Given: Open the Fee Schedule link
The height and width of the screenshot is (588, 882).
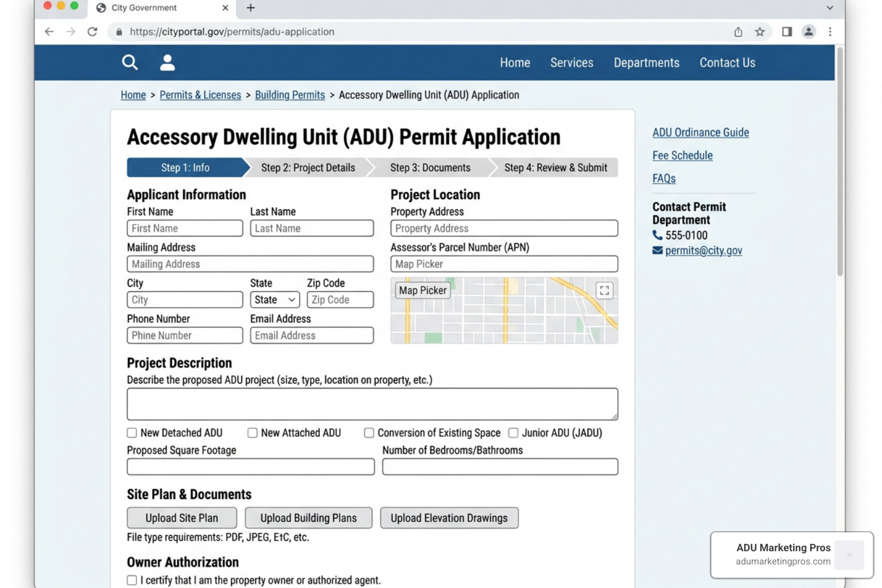Looking at the screenshot, I should click(x=682, y=156).
